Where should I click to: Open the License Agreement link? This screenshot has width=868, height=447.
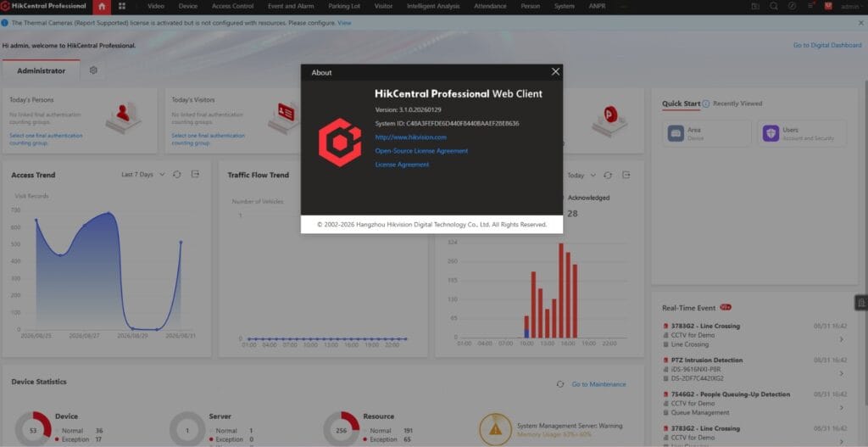tap(402, 165)
